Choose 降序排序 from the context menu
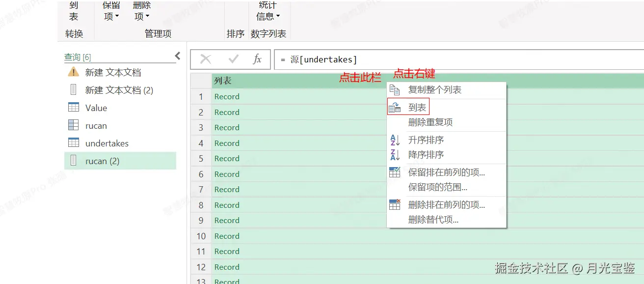 pyautogui.click(x=446, y=155)
